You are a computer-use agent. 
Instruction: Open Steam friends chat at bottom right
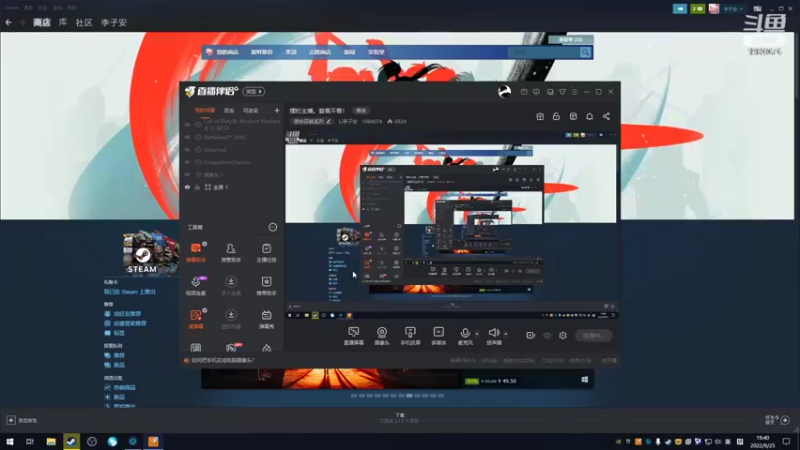pos(778,420)
